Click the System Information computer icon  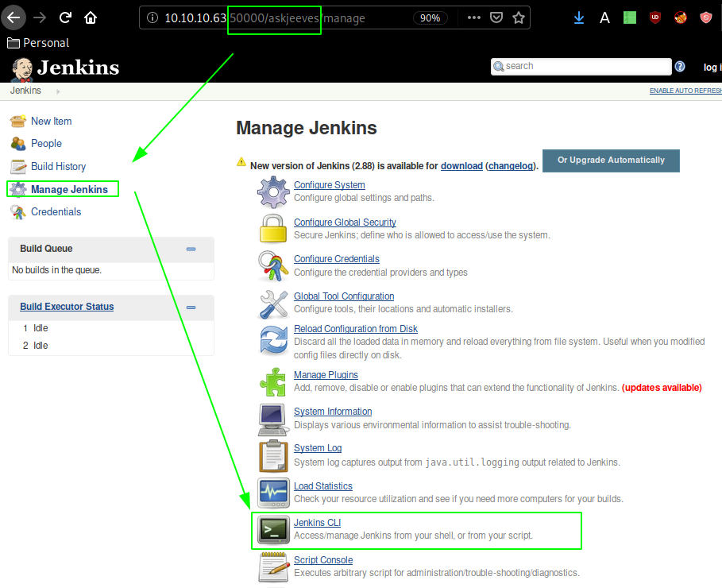273,420
